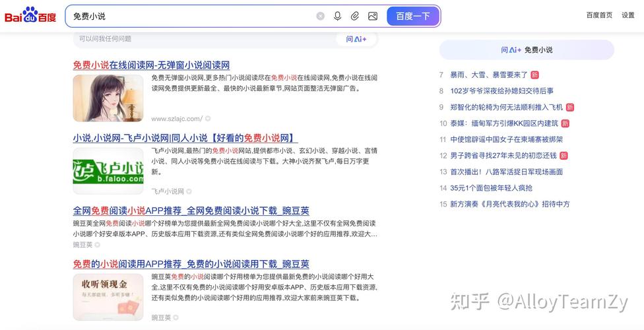This screenshot has width=644, height=330.
Task: Click 问AI+ 免费小说 pill on right
Action: pyautogui.click(x=527, y=49)
